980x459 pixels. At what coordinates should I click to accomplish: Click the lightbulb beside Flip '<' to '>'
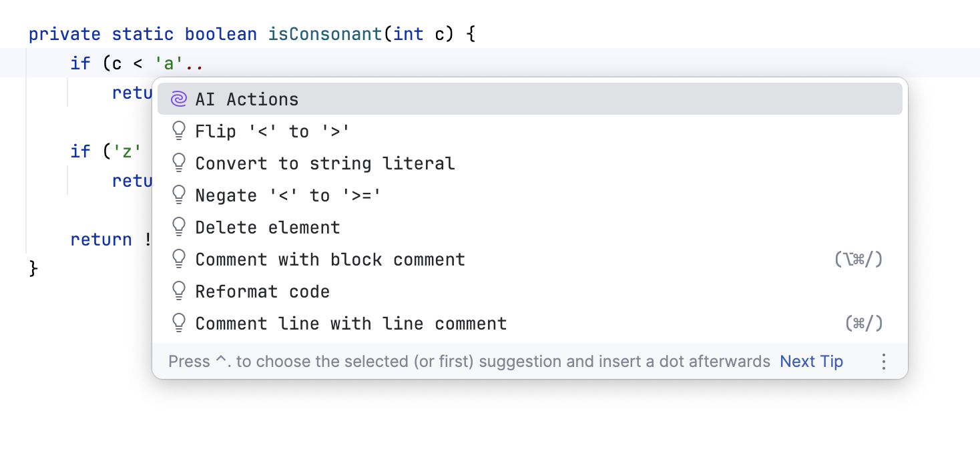pos(178,131)
